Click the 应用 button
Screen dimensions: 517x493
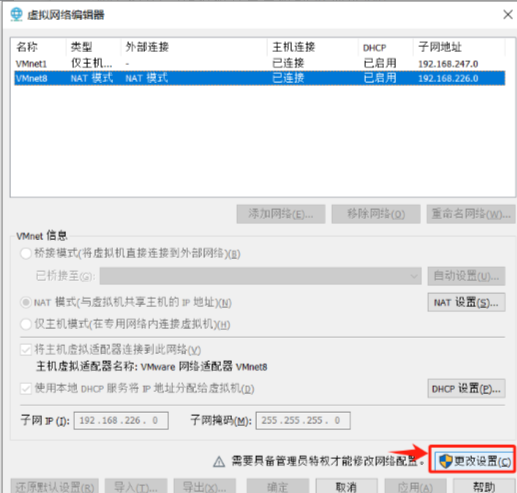coord(415,486)
